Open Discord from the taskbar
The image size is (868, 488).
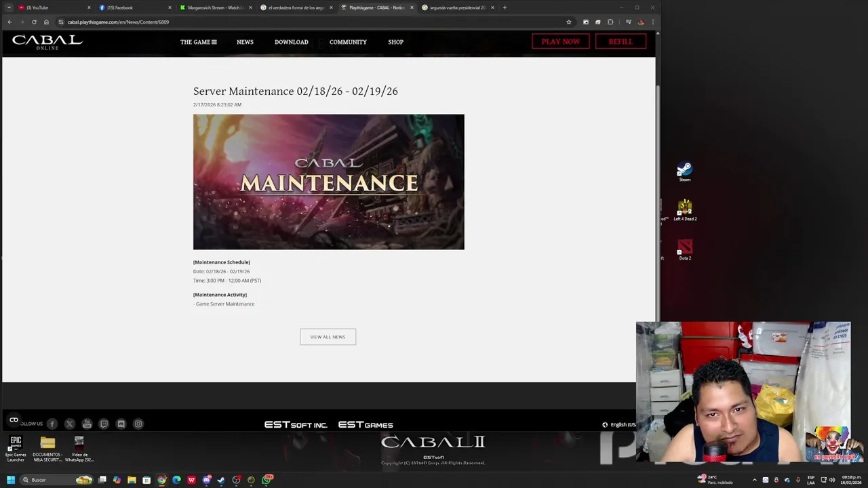coord(206,480)
